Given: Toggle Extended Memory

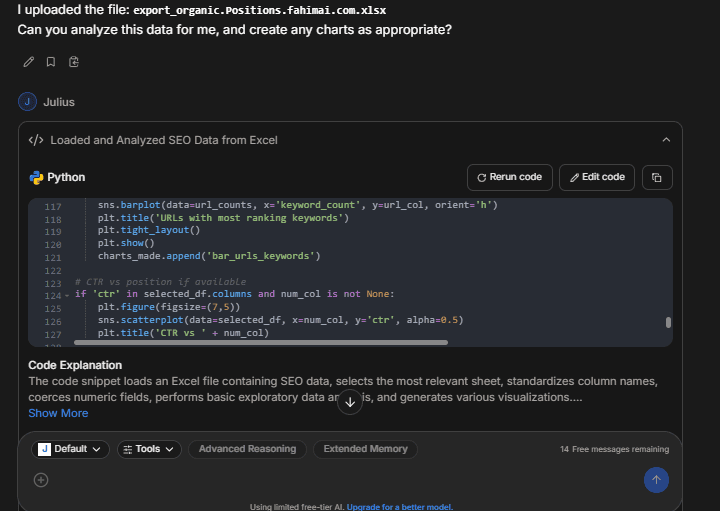Looking at the screenshot, I should [x=366, y=449].
